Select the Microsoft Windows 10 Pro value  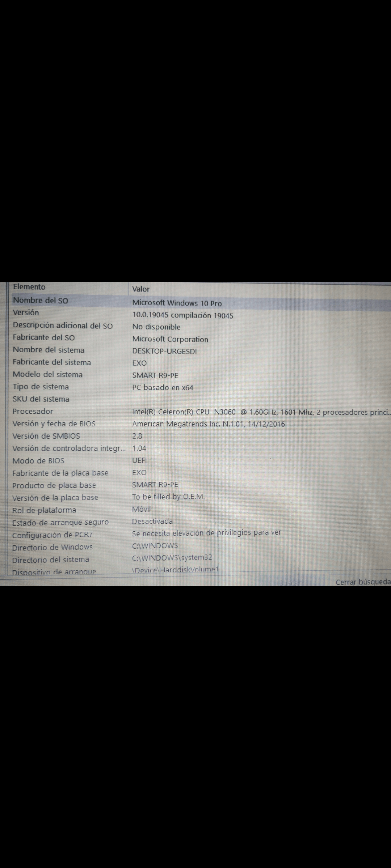[177, 303]
